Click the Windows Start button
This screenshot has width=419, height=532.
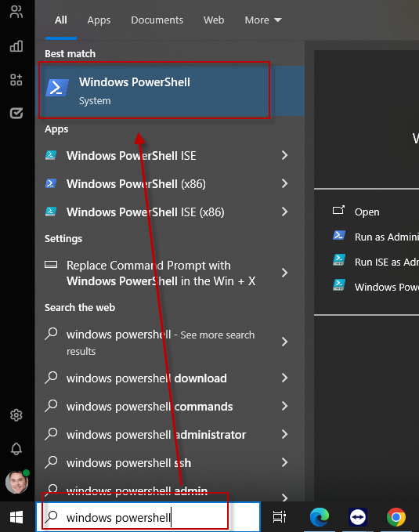point(16,517)
